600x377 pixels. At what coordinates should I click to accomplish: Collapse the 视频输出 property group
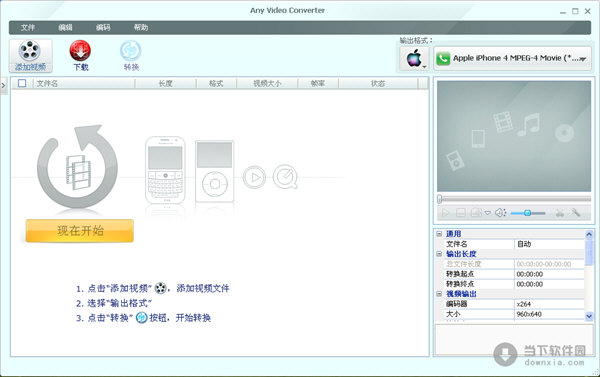[x=440, y=294]
